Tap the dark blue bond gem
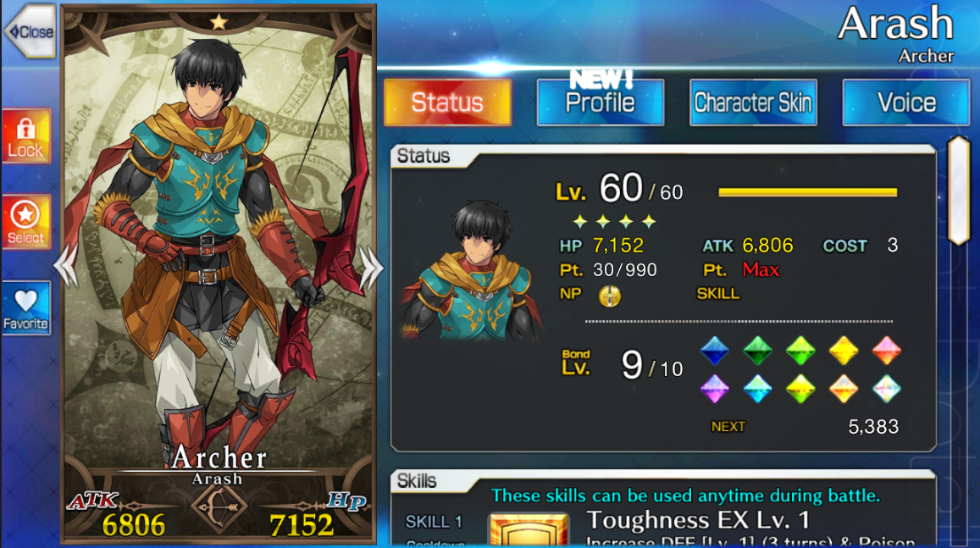This screenshot has height=548, width=980. coord(714,351)
